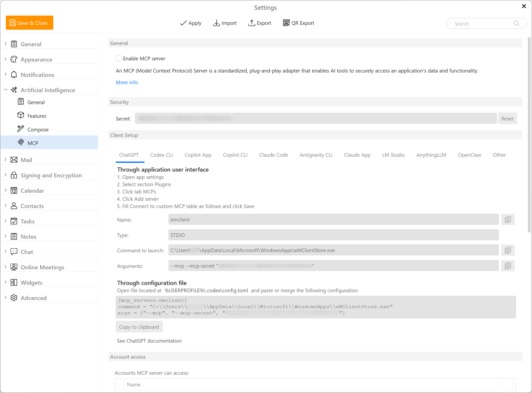Click the configuration file code box
This screenshot has width=532, height=393.
pos(316,307)
